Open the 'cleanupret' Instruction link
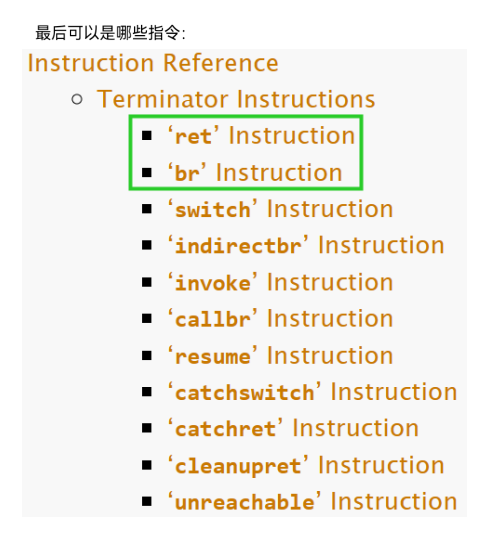Screen dimensions: 482x541 pos(306,465)
